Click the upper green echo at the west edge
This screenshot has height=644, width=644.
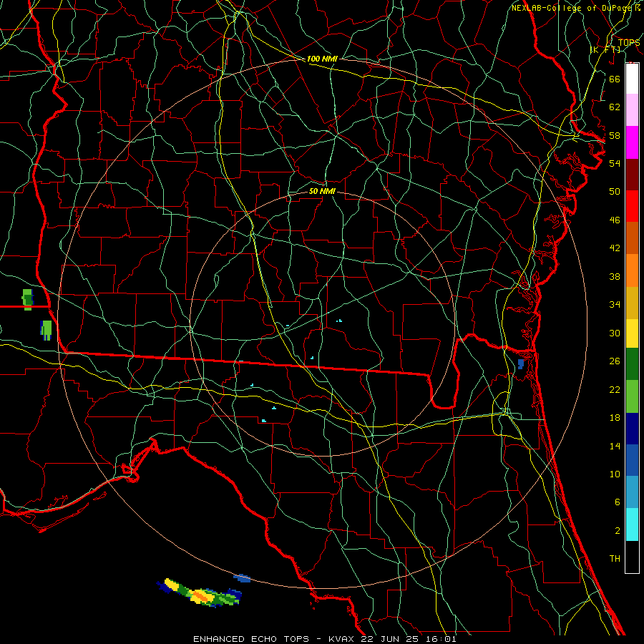pos(27,299)
